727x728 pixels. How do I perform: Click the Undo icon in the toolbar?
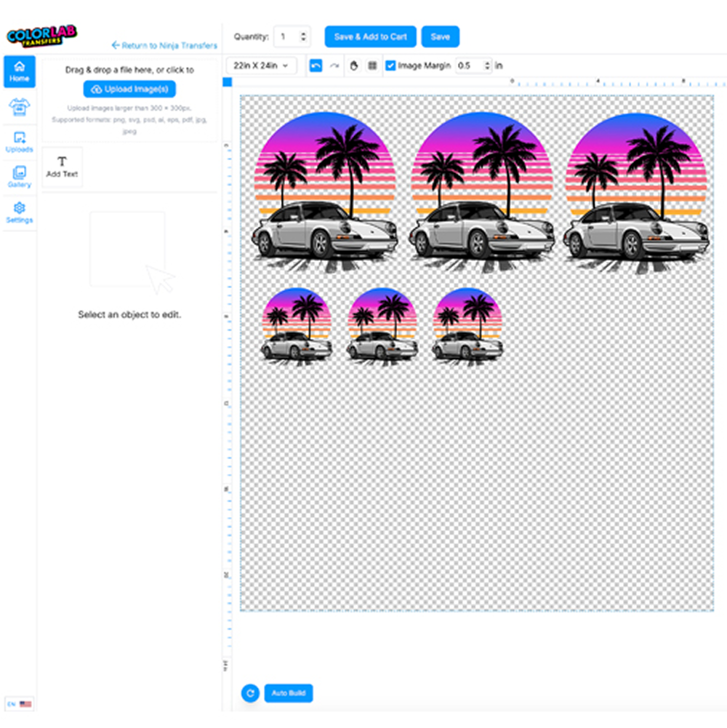click(x=316, y=66)
